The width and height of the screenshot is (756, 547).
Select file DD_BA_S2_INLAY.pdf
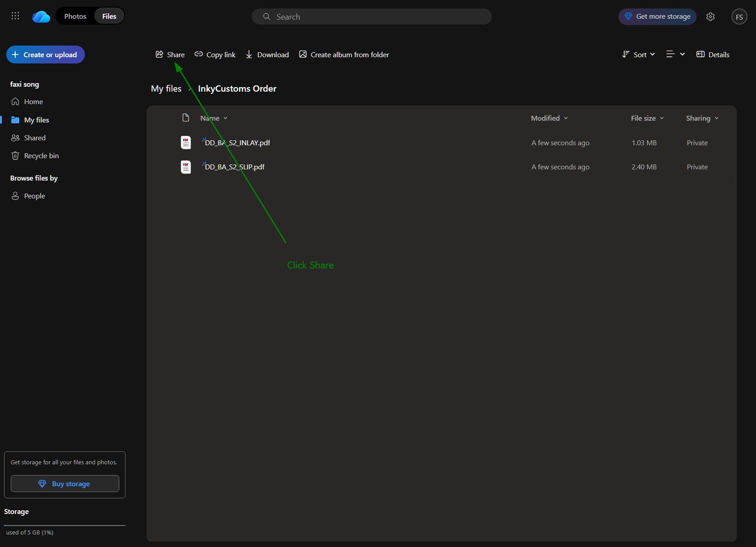click(237, 143)
